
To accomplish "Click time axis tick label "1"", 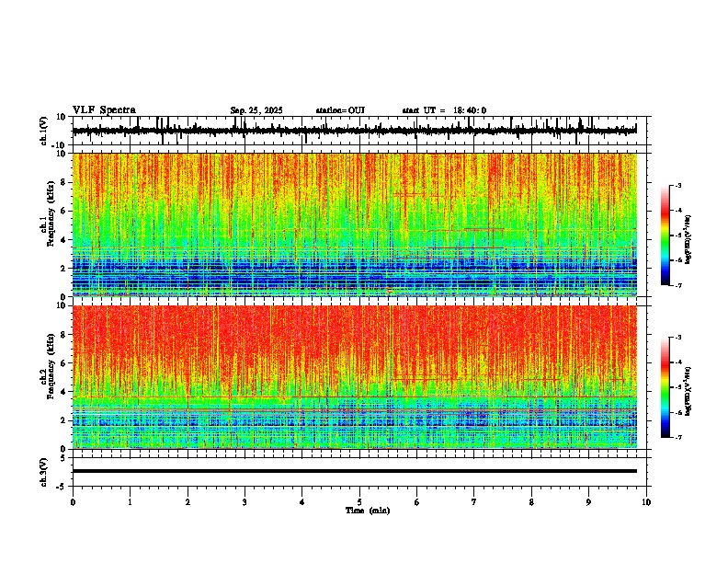I will click(x=130, y=502).
